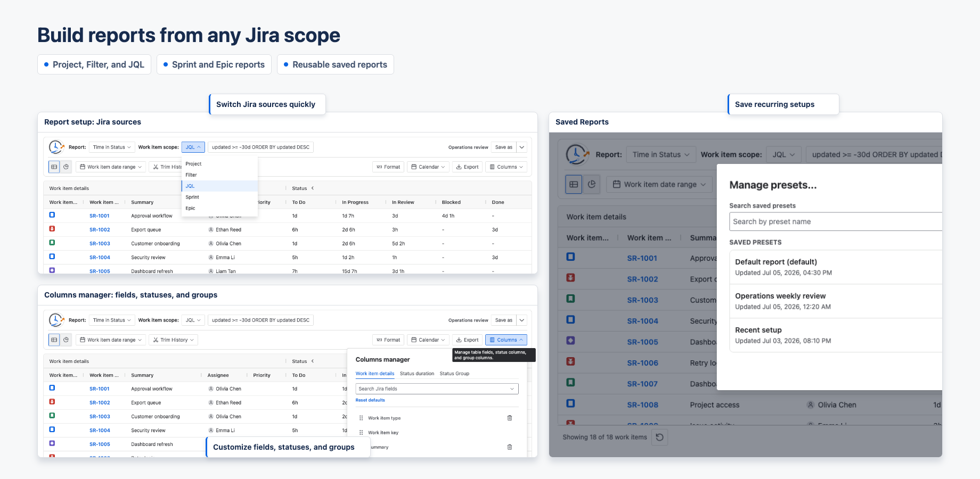Click SR-1001 type icon in Report setup panel
Image resolution: width=980 pixels, height=479 pixels.
52,215
